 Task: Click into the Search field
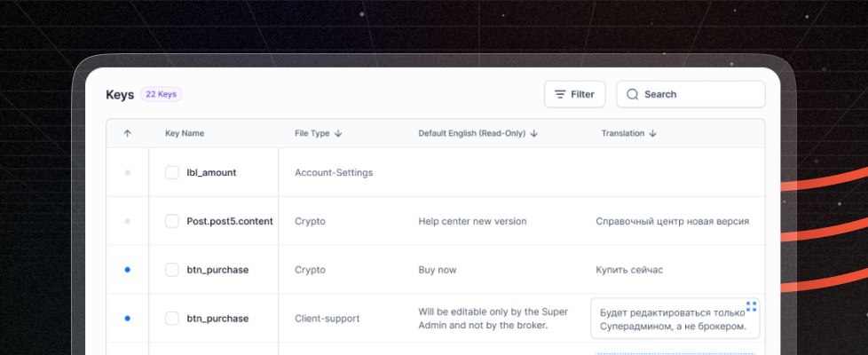coord(697,94)
